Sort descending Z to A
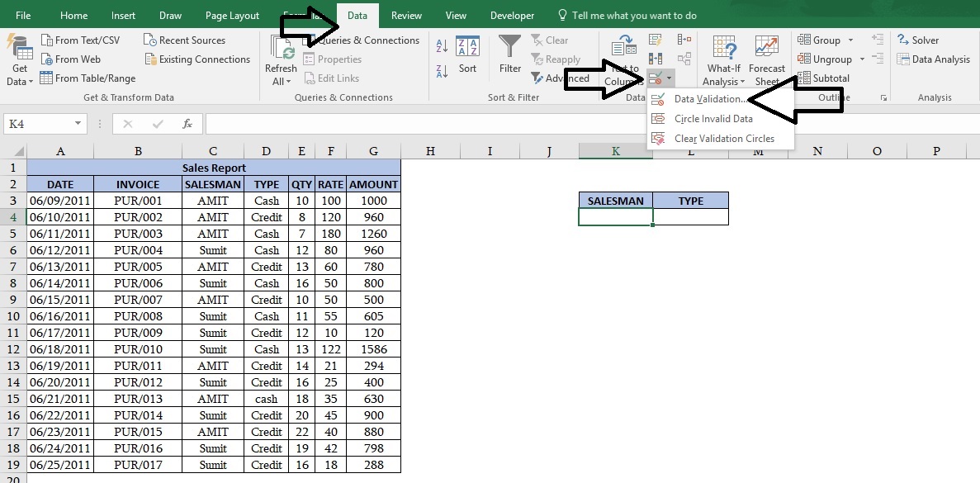This screenshot has width=980, height=483. pos(442,71)
